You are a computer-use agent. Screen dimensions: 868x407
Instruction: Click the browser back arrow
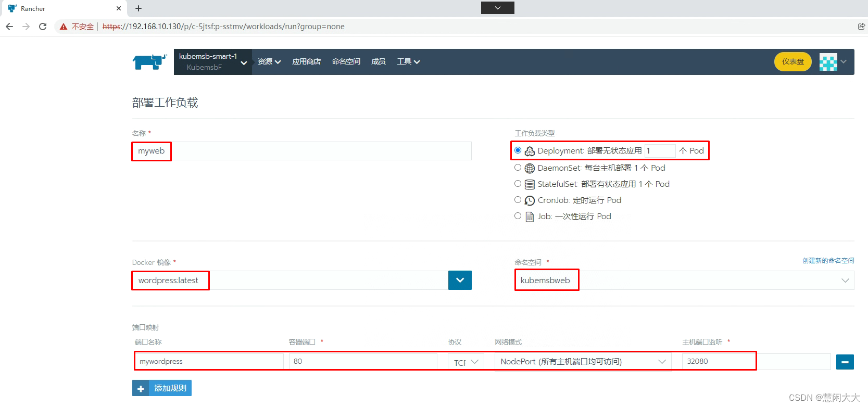[x=9, y=27]
